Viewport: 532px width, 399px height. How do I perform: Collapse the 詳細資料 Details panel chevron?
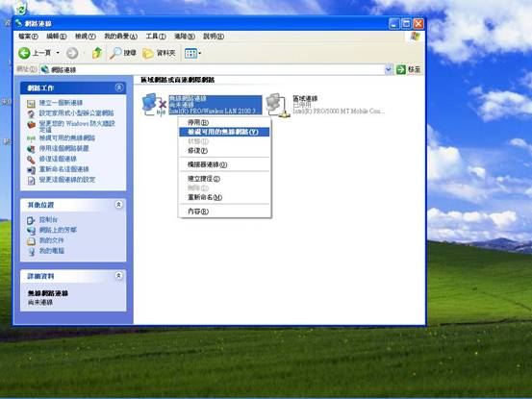click(x=118, y=276)
